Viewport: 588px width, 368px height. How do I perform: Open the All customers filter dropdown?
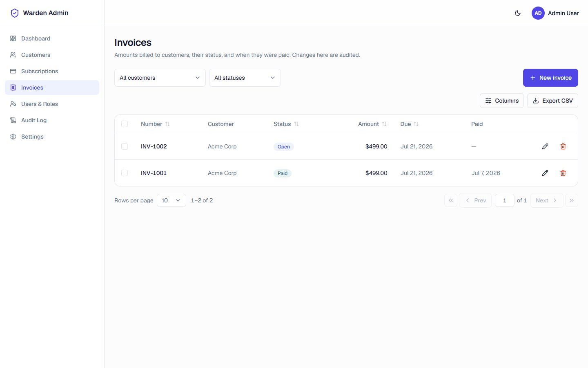[160, 78]
